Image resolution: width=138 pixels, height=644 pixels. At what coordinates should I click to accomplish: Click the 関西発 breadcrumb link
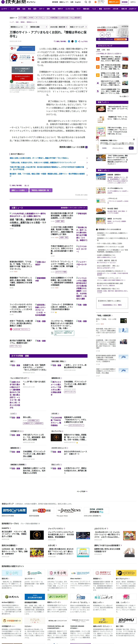pos(23,22)
